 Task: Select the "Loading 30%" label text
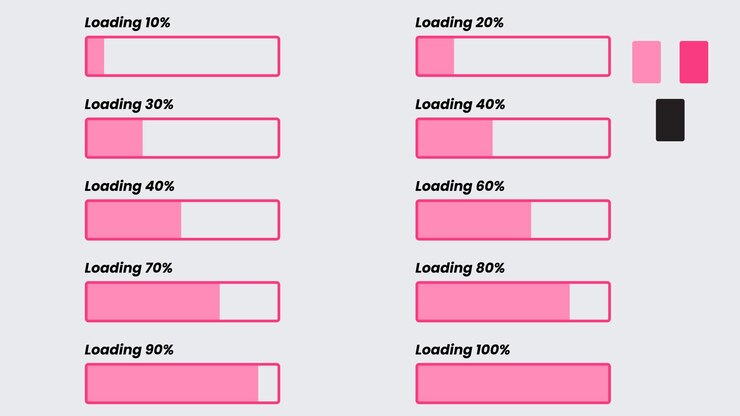click(129, 104)
